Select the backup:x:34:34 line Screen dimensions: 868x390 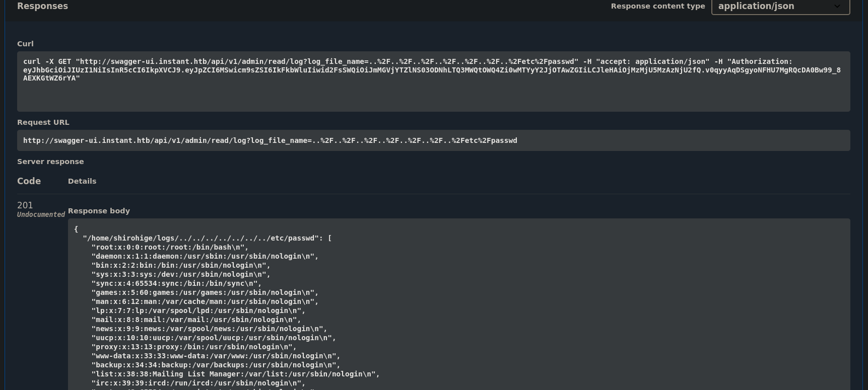(x=216, y=365)
